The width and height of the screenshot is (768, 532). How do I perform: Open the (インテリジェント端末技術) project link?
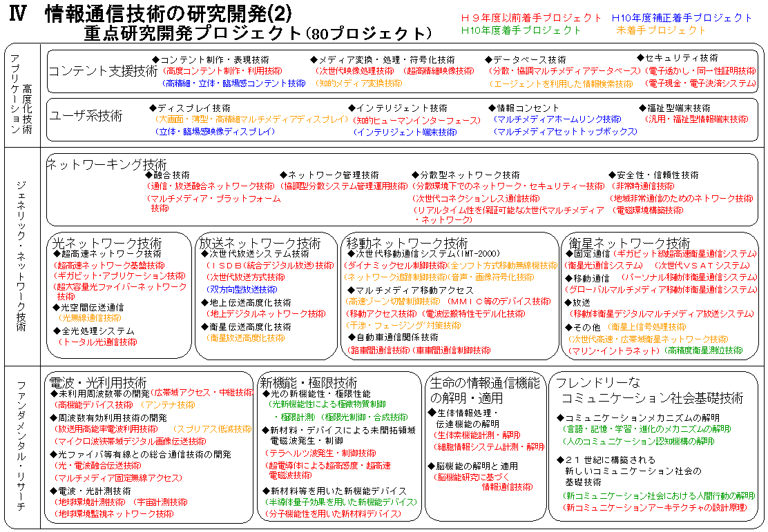pos(405,132)
